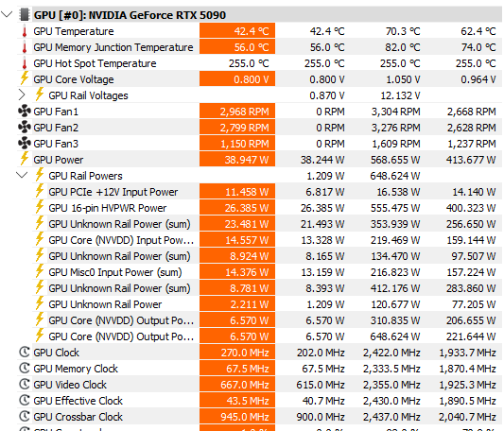
Task: Expand the GPU Rail Voltages node
Action: pos(22,95)
